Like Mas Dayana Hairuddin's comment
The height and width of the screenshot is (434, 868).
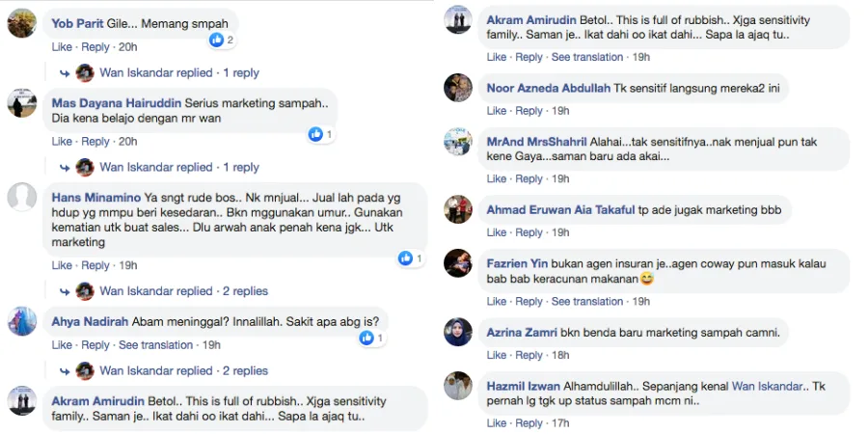coord(62,142)
